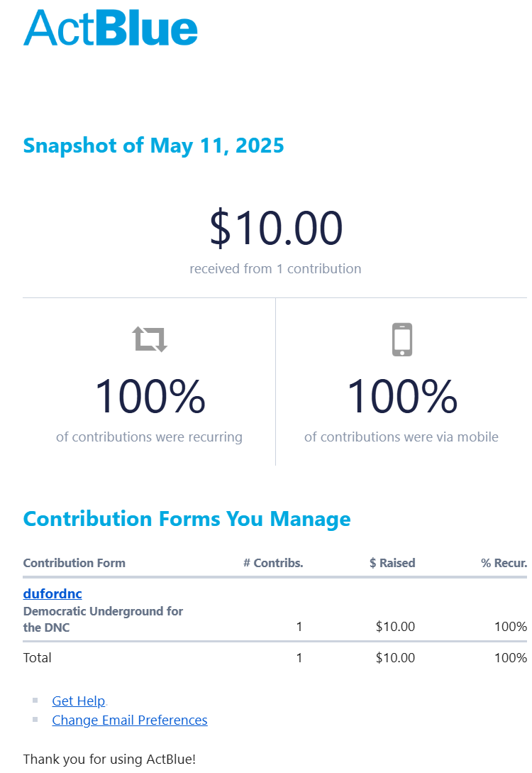Viewport: 532px width, 773px height.
Task: Click the ActBlue logo
Action: [110, 28]
